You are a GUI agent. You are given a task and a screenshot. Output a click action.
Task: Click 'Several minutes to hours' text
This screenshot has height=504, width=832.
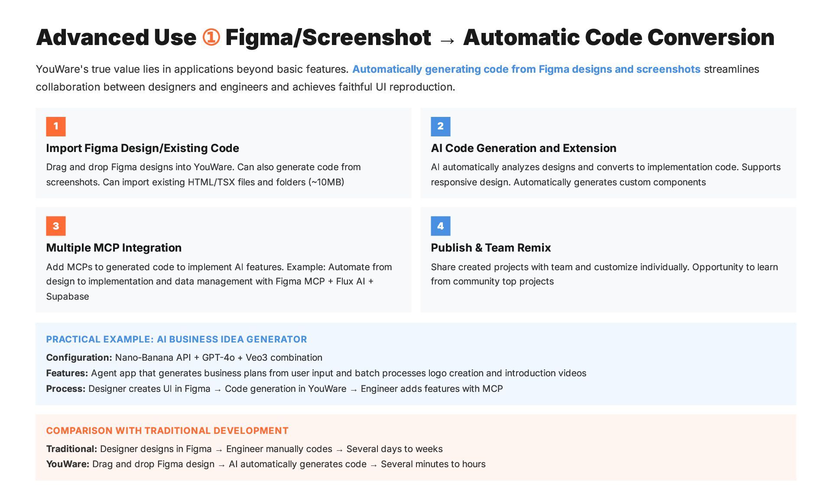point(433,464)
